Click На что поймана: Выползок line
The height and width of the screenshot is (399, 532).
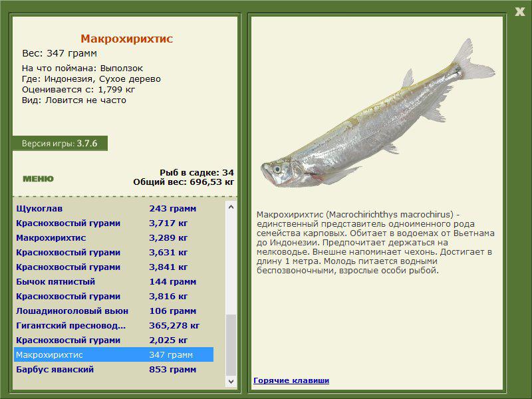82,68
